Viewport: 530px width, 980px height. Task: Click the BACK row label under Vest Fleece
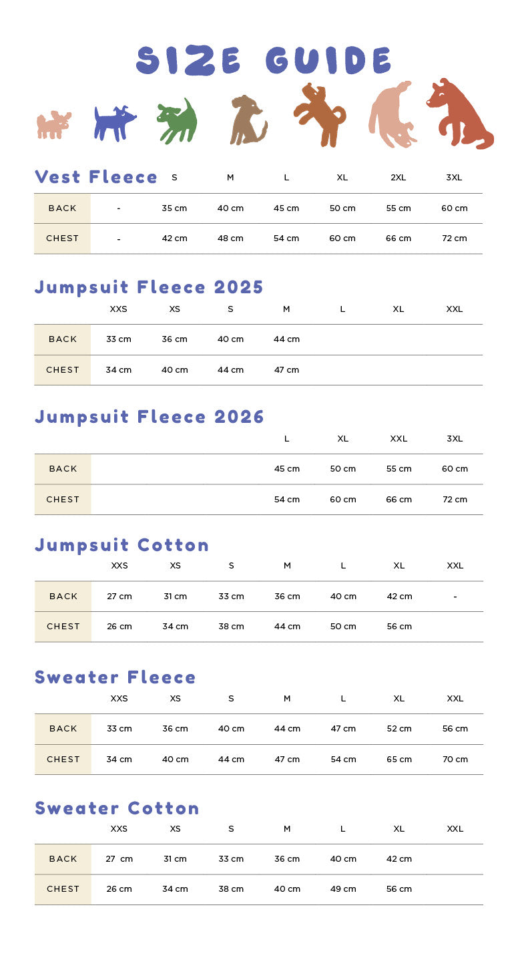62,208
